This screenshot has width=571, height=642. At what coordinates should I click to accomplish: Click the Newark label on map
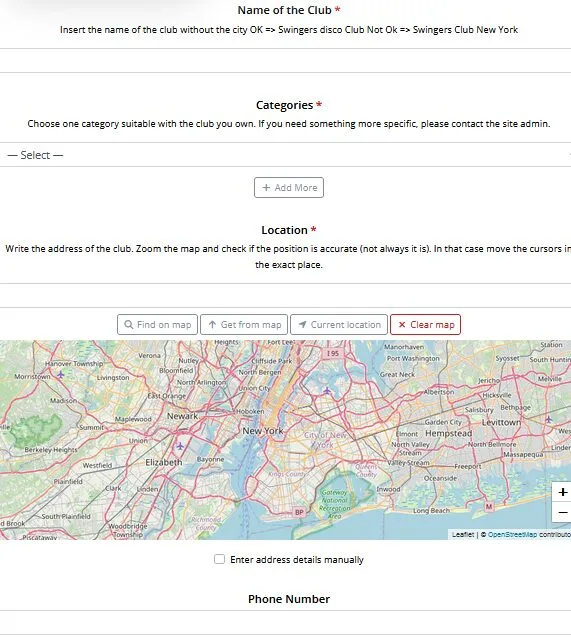click(183, 416)
